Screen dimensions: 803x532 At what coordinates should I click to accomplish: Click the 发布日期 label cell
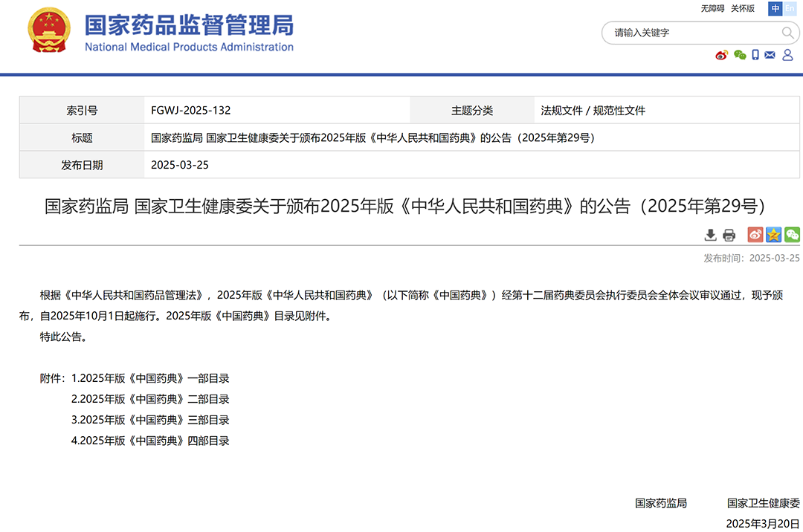click(82, 165)
